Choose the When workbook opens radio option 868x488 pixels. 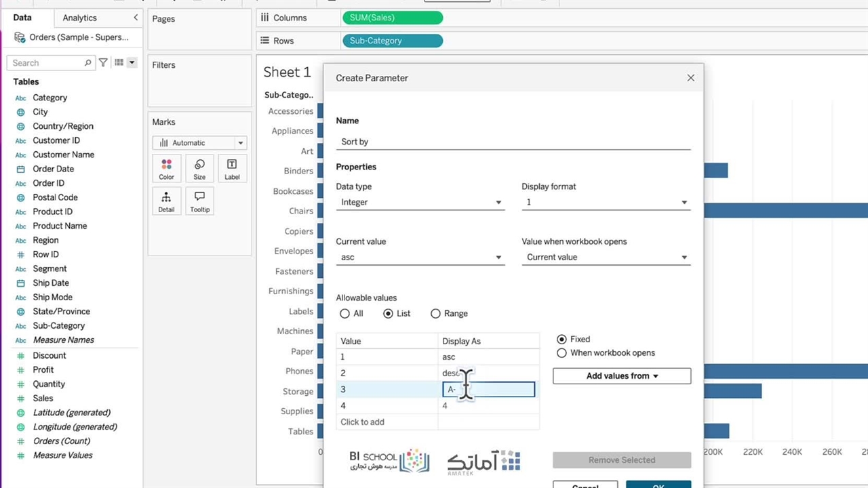click(561, 353)
